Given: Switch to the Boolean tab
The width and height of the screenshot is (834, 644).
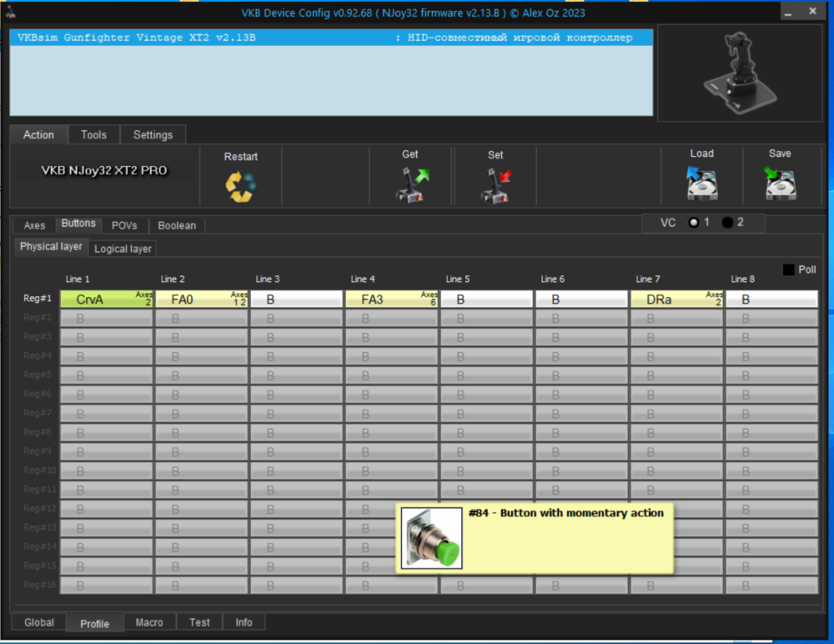Looking at the screenshot, I should pyautogui.click(x=177, y=226).
